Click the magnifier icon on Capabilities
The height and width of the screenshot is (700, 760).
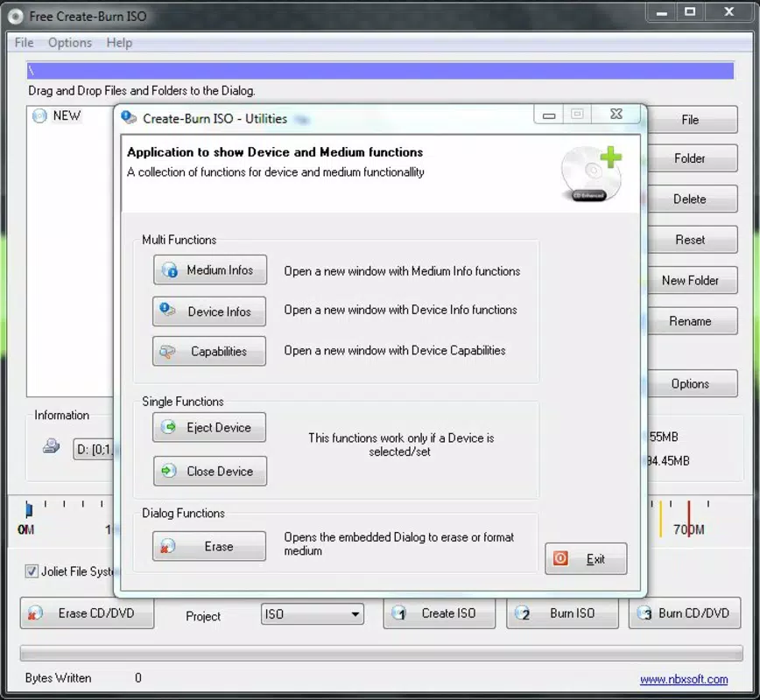pos(167,352)
